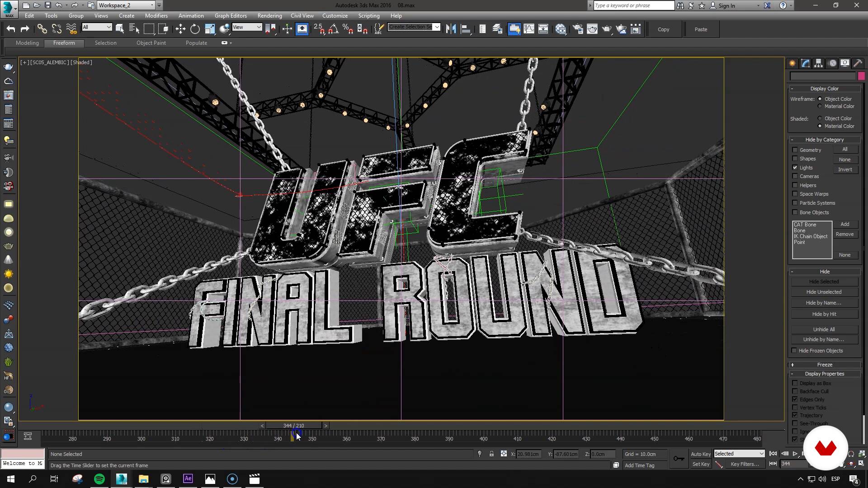
Task: Open After Effects from the taskbar
Action: coord(188,479)
